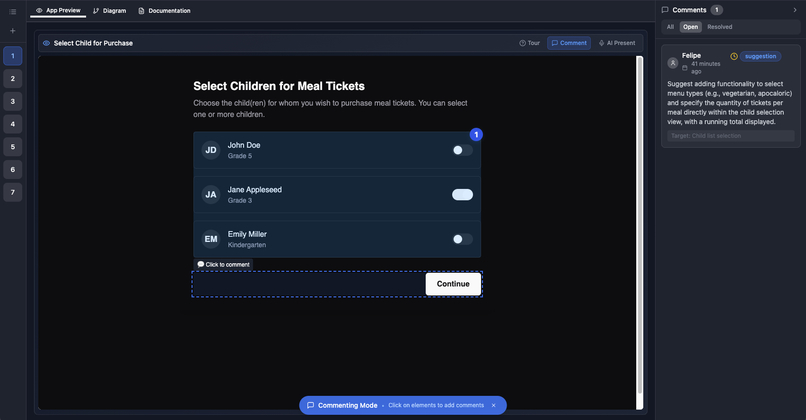Show All comments filter
806x420 pixels.
coord(670,27)
